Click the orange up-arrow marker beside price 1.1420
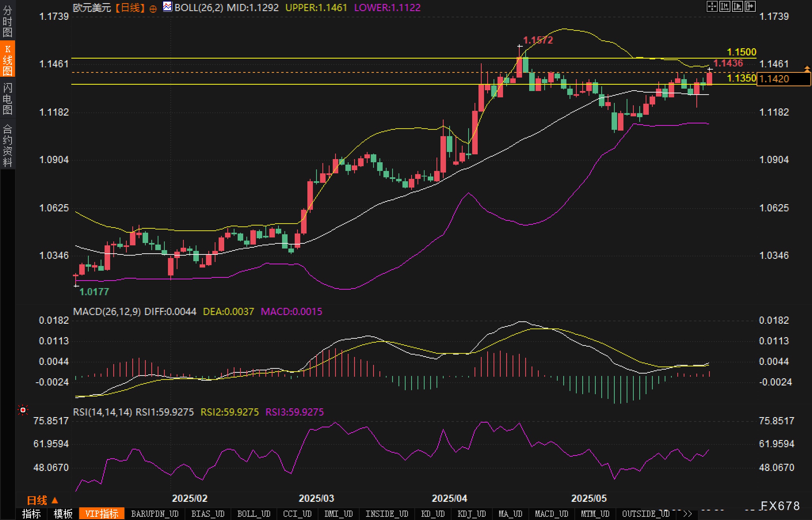The height and width of the screenshot is (520, 812). point(807,69)
